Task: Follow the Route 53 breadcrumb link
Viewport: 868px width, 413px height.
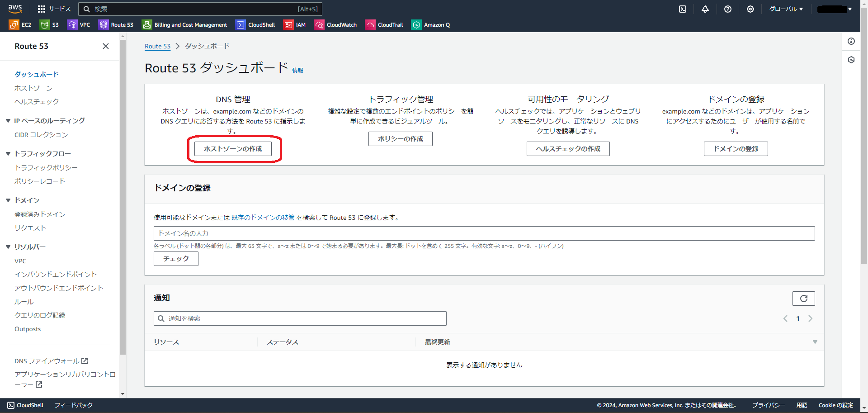Action: [x=158, y=46]
